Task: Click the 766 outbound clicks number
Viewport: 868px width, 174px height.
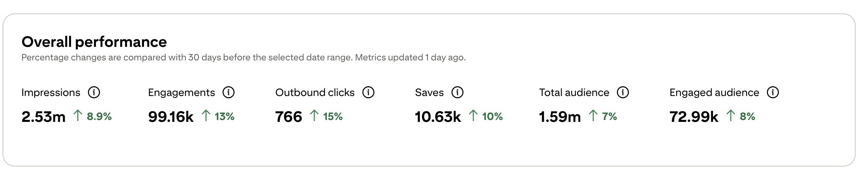Action: point(289,117)
